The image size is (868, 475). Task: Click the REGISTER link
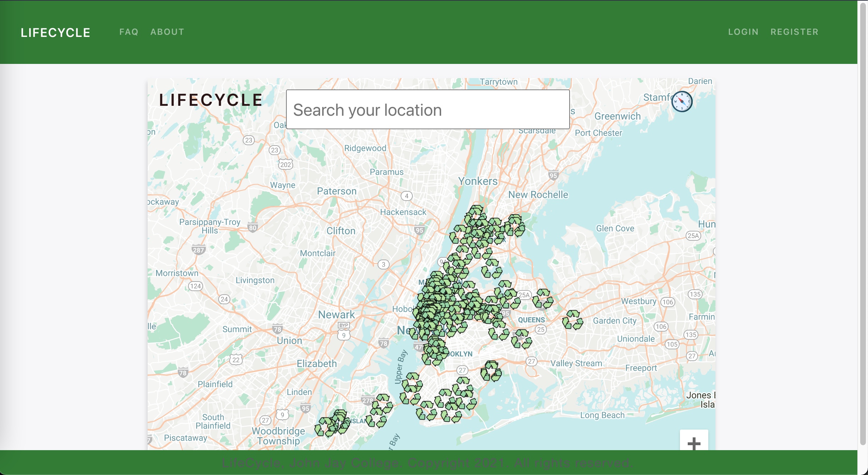click(795, 32)
